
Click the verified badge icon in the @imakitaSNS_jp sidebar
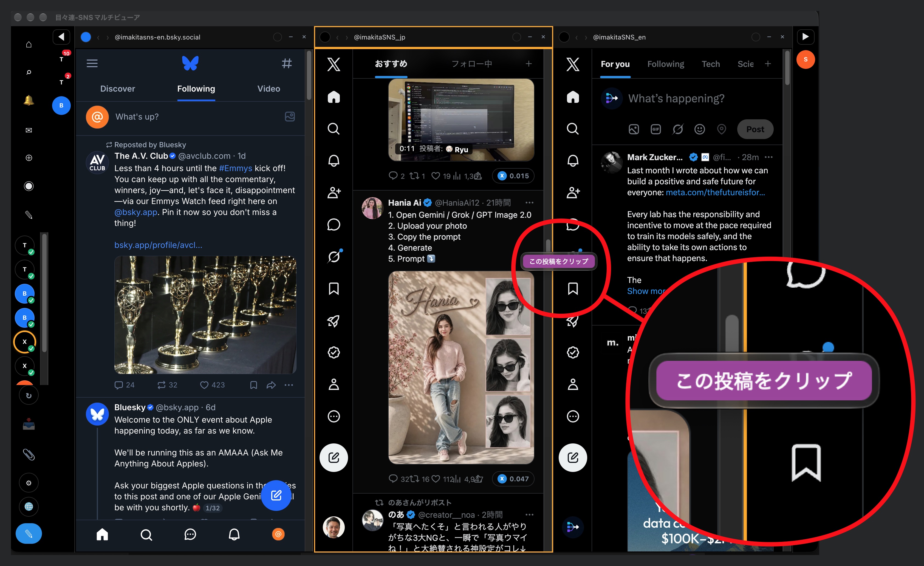point(334,352)
